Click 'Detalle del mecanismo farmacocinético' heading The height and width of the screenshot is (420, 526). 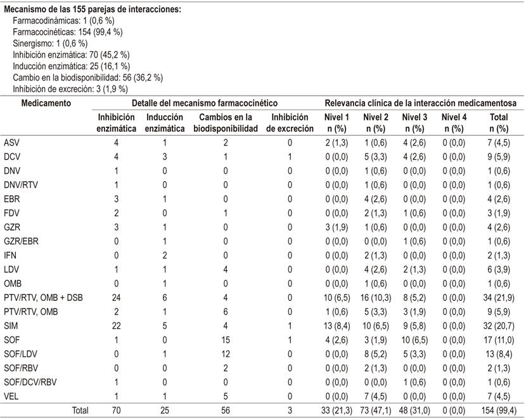pyautogui.click(x=205, y=103)
